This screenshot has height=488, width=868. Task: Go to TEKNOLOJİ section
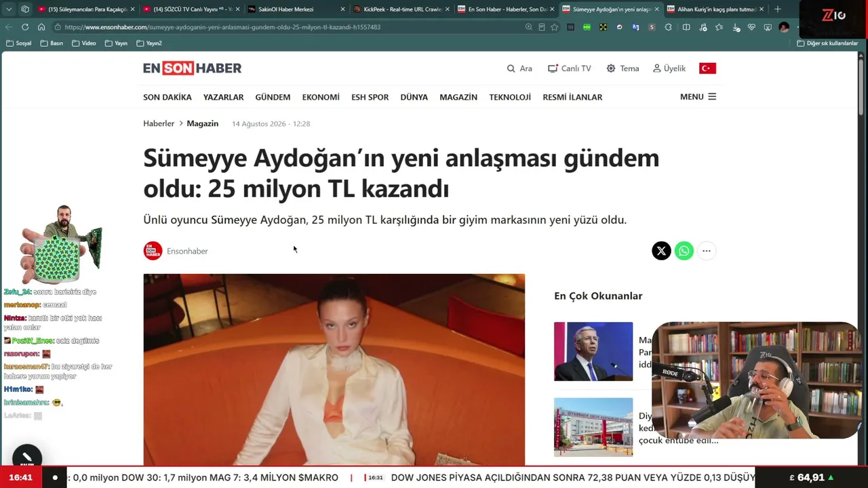click(510, 97)
